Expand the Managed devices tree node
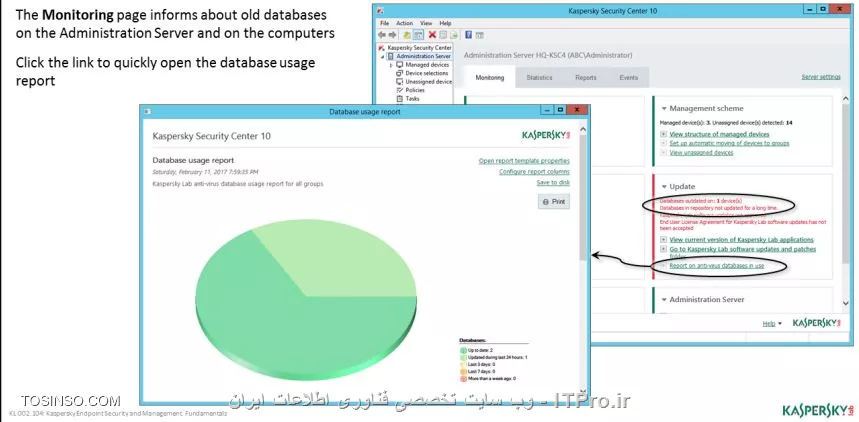859x422 pixels. pos(391,65)
